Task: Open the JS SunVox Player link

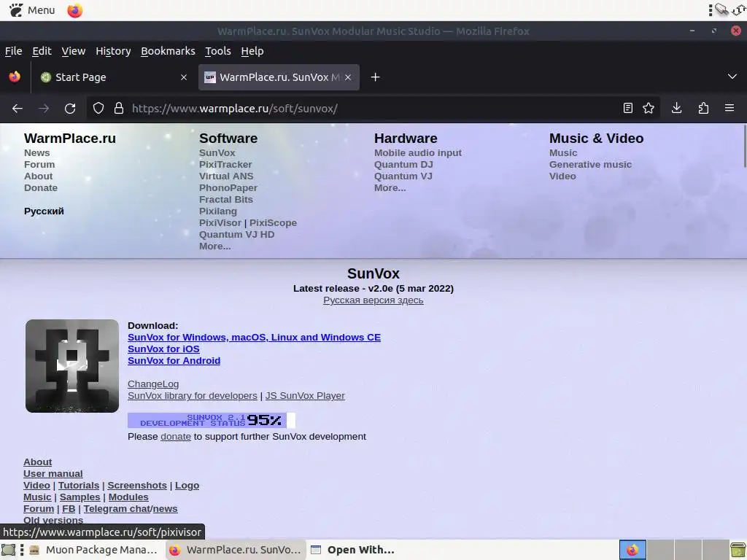Action: click(x=305, y=396)
